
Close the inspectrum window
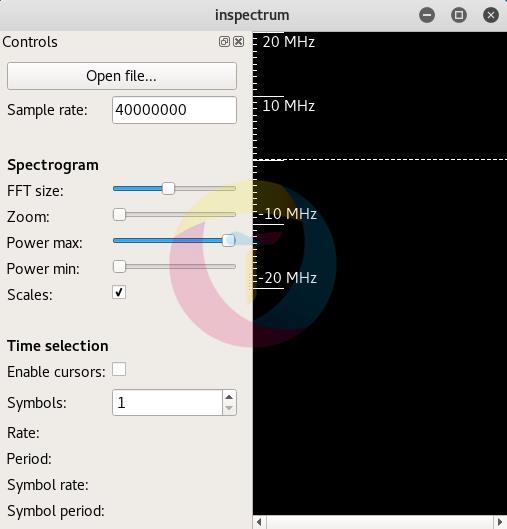pos(490,15)
